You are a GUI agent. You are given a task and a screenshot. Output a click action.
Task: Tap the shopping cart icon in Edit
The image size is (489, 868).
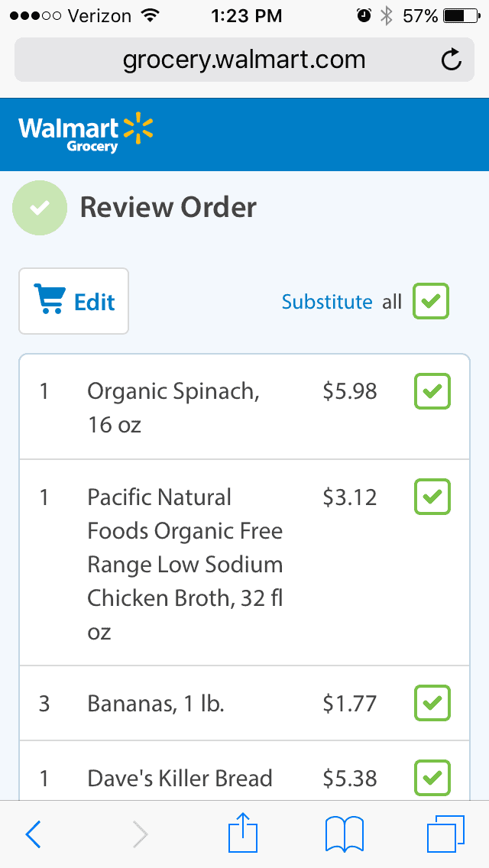(x=50, y=298)
